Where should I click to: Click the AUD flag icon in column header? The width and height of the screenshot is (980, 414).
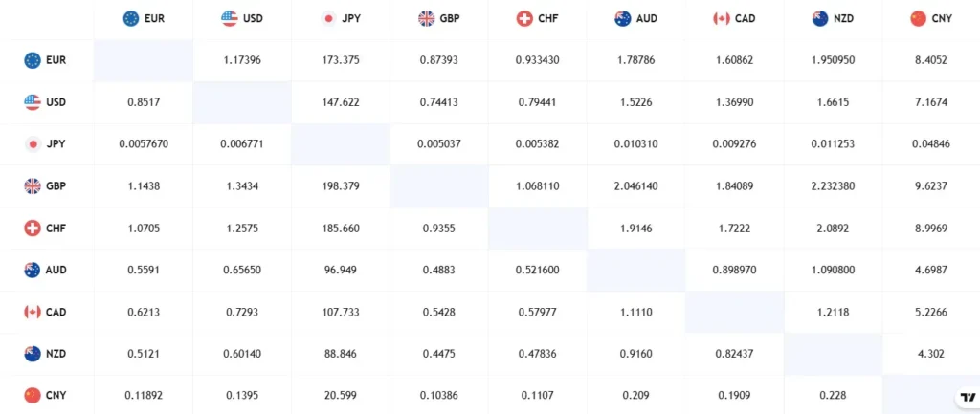[x=623, y=18]
